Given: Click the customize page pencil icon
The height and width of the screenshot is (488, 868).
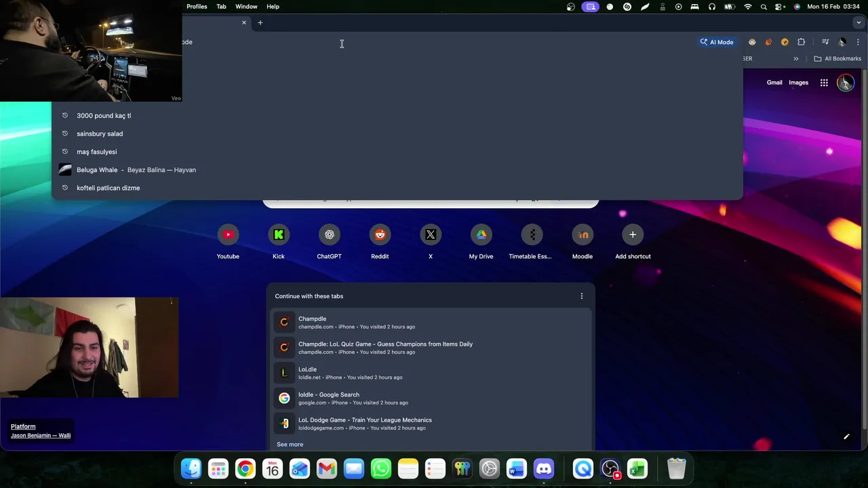Looking at the screenshot, I should [846, 436].
